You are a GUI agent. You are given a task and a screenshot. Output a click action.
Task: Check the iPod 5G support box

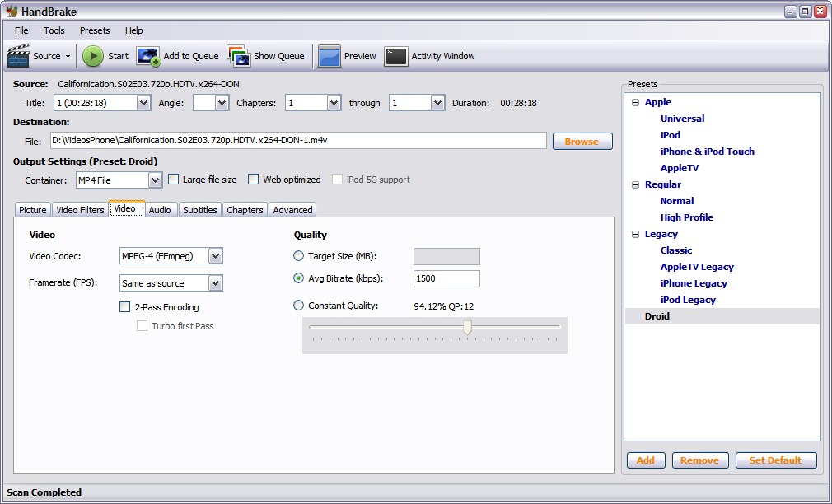[337, 180]
